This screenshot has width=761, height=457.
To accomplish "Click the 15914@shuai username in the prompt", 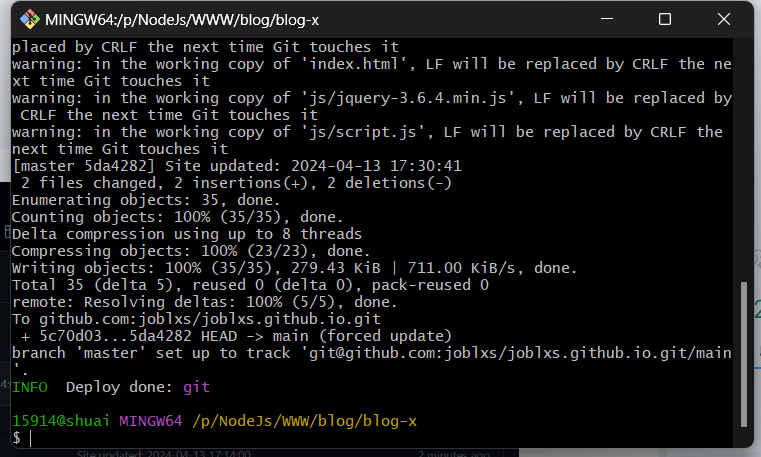I will click(61, 421).
